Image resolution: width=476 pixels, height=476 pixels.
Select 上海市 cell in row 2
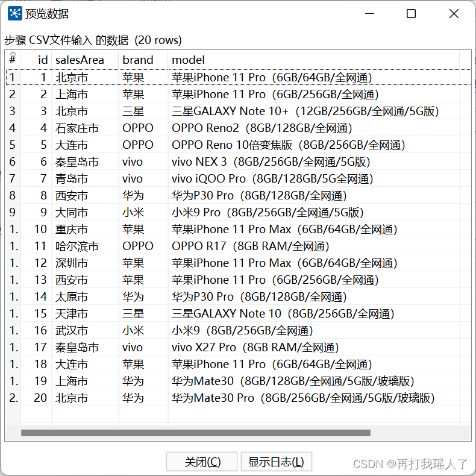point(85,95)
